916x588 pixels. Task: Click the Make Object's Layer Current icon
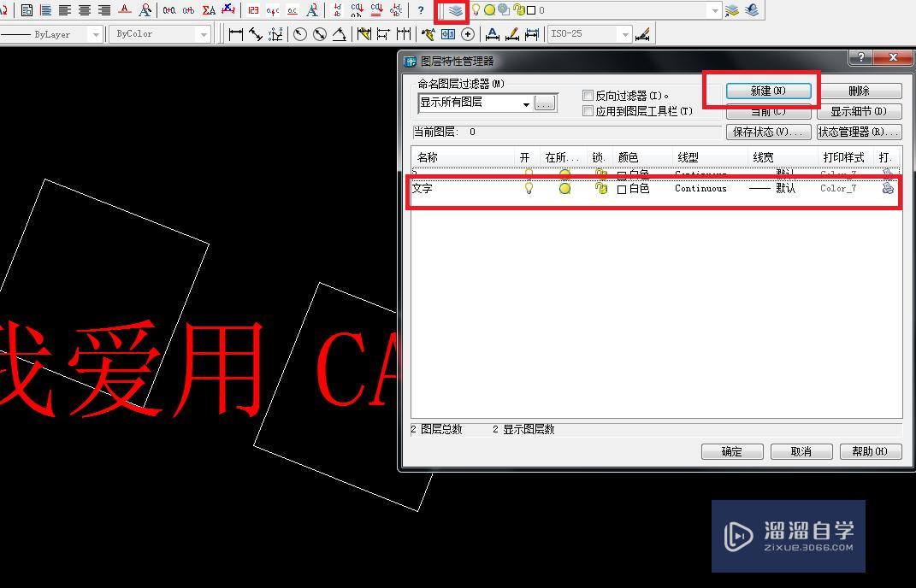(x=732, y=10)
